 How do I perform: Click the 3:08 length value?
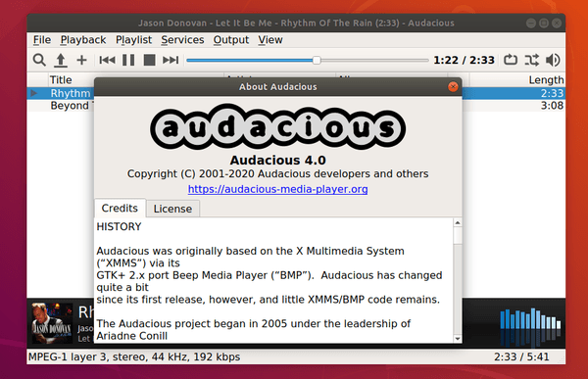(x=552, y=106)
